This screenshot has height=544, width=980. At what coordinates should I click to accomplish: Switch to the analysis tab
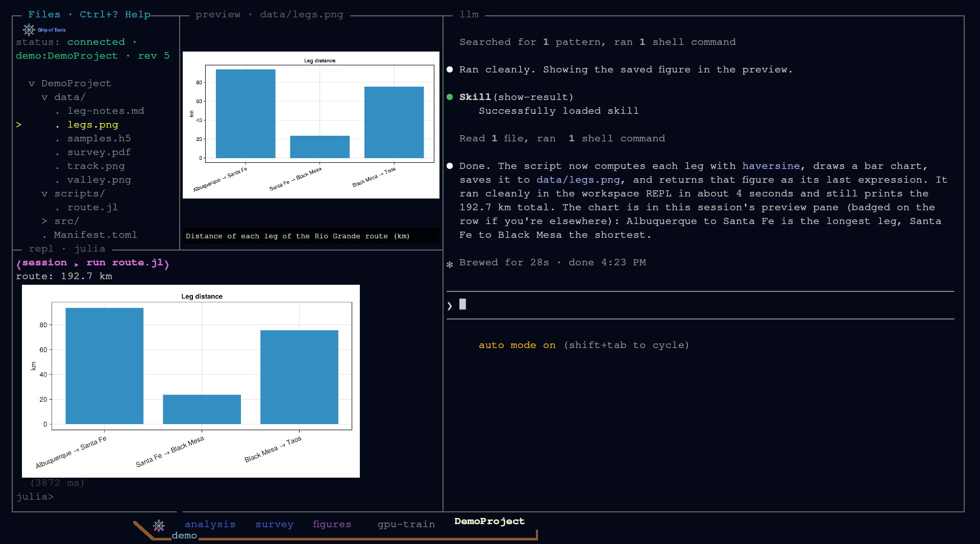pyautogui.click(x=210, y=524)
